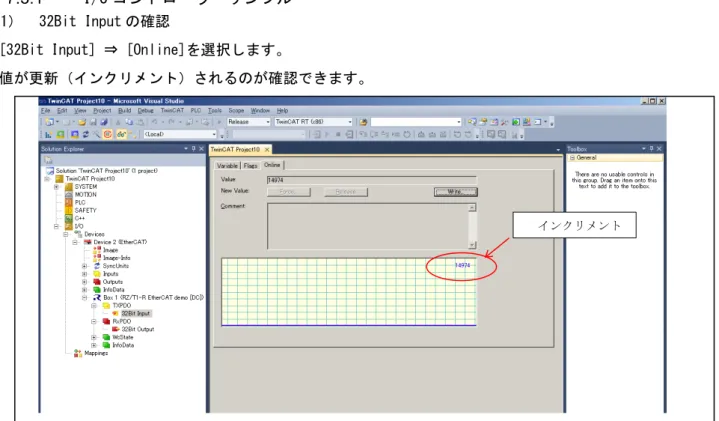The width and height of the screenshot is (719, 421).
Task: Open the TwinCAT menu
Action: (x=172, y=111)
